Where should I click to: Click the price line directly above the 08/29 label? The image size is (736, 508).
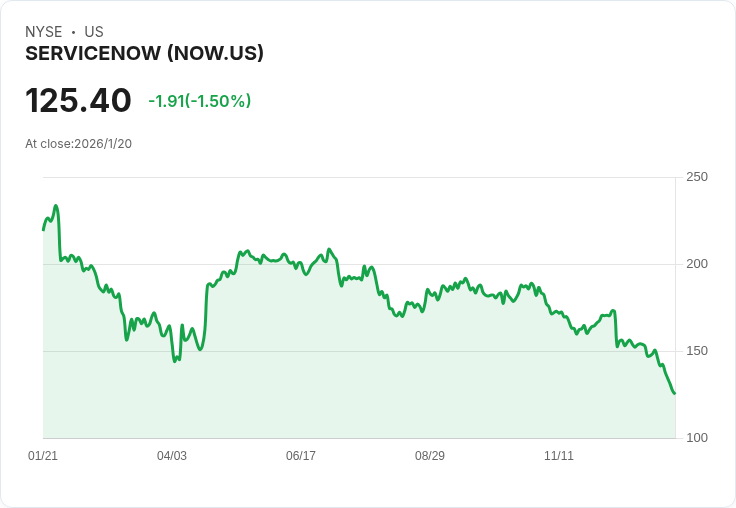430,294
